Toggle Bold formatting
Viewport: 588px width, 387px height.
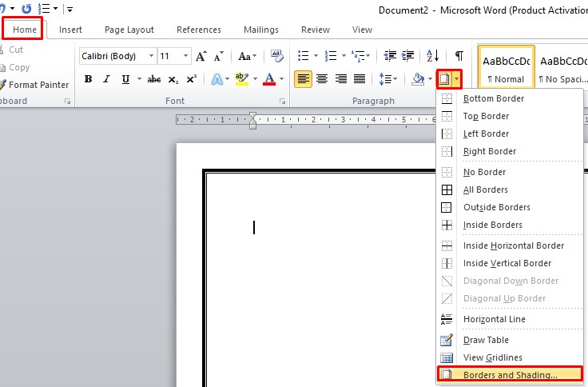pyautogui.click(x=88, y=79)
